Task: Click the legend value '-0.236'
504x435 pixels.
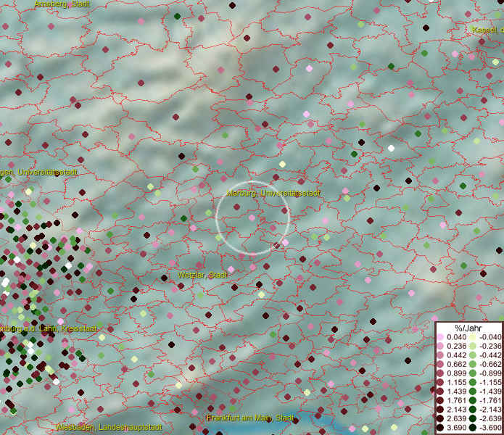Action: [x=490, y=346]
